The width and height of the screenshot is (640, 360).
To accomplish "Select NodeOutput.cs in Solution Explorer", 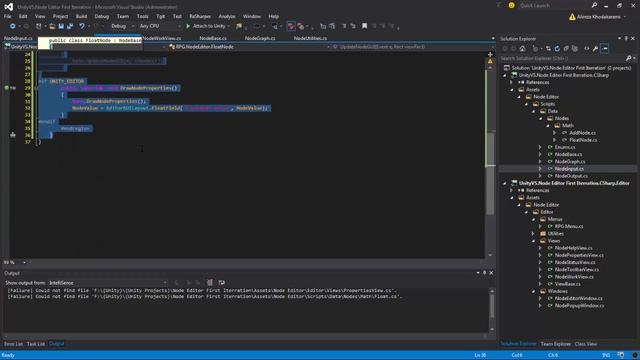I will [571, 176].
